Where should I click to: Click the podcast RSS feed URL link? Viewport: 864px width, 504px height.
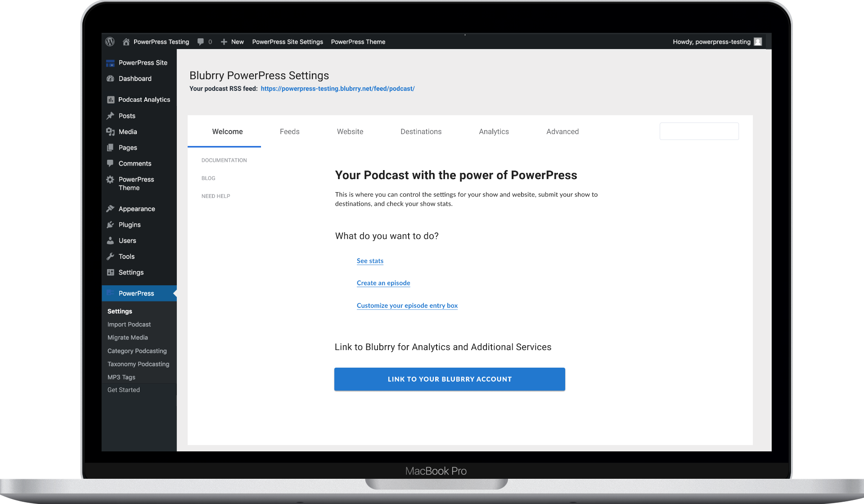click(337, 89)
